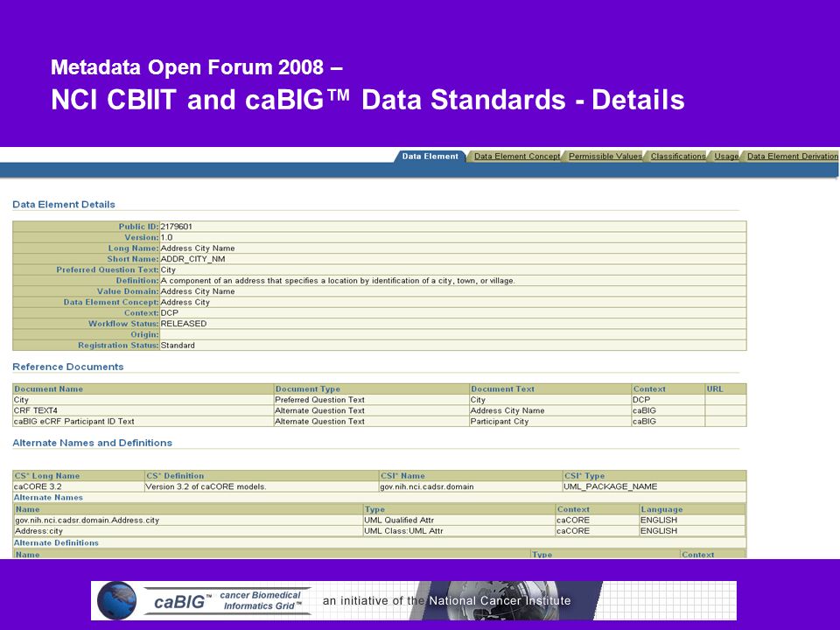This screenshot has height=630, width=840.
Task: Click the Participant City document text
Action: 500,421
